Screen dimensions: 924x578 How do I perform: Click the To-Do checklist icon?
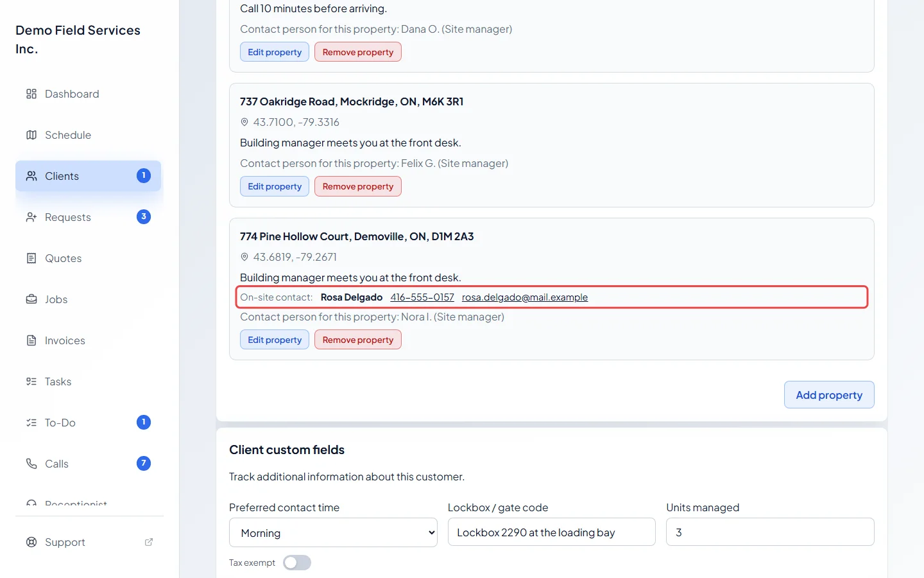point(31,423)
